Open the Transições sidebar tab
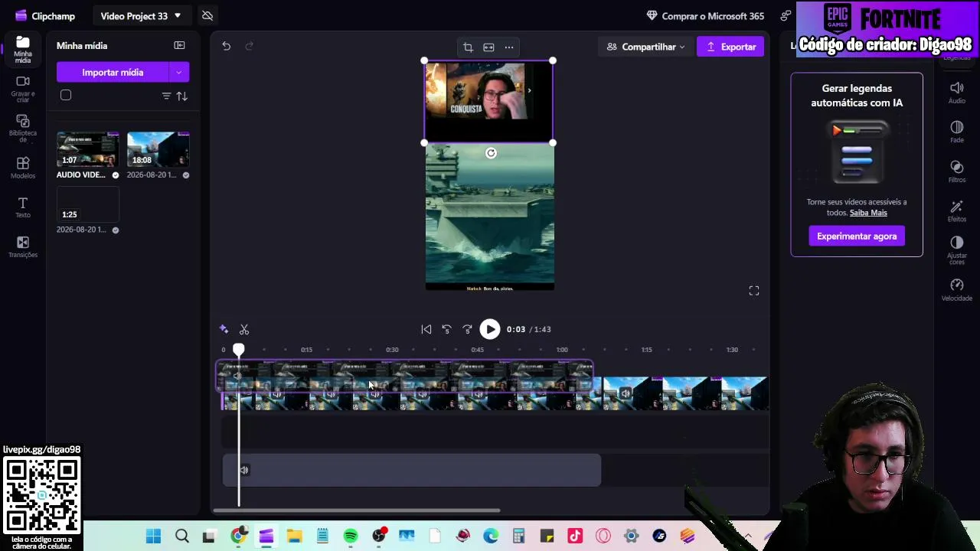Viewport: 980px width, 551px height. coord(22,247)
